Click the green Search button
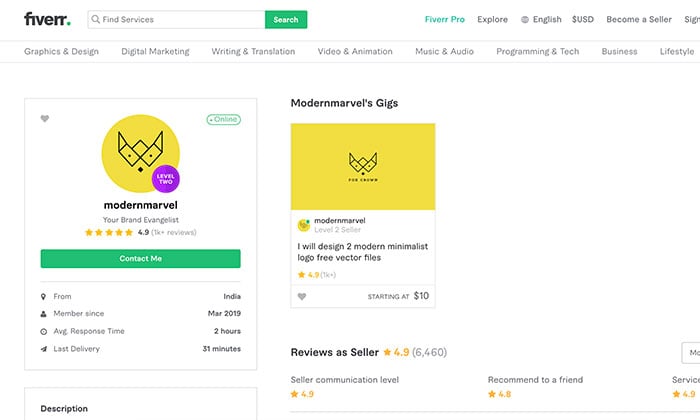 pos(286,20)
